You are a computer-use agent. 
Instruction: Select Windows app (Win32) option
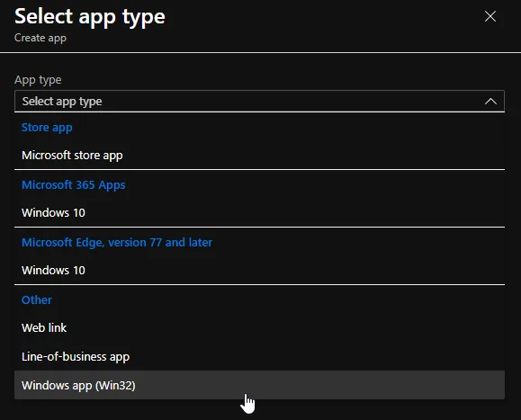pos(259,385)
